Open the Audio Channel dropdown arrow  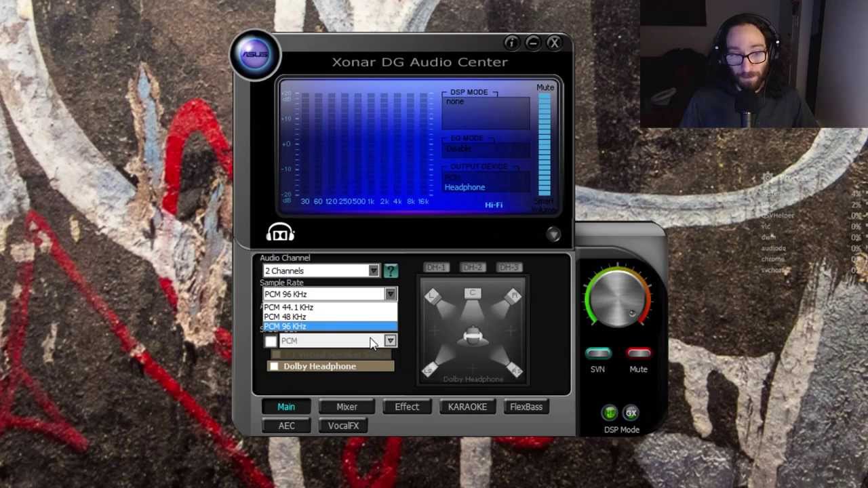coord(373,271)
